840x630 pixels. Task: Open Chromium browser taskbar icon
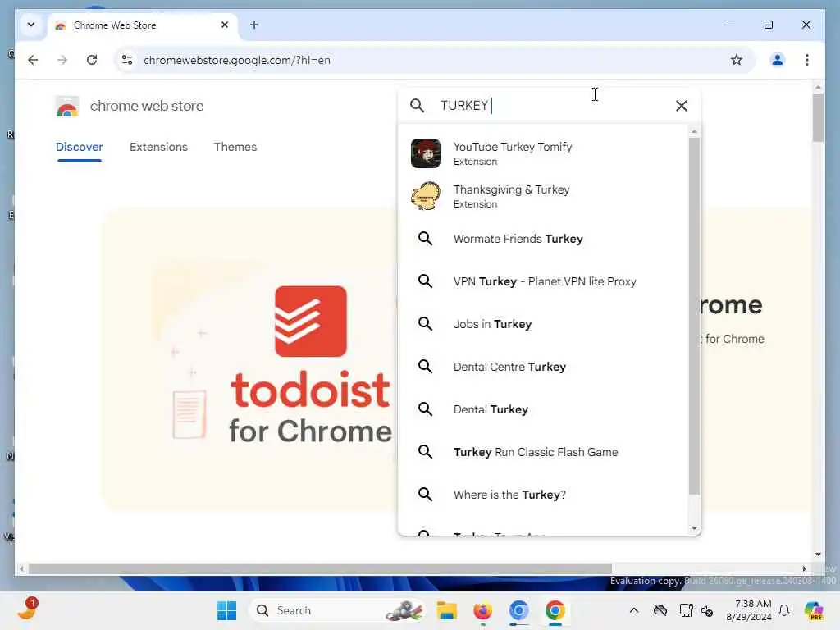click(x=518, y=610)
